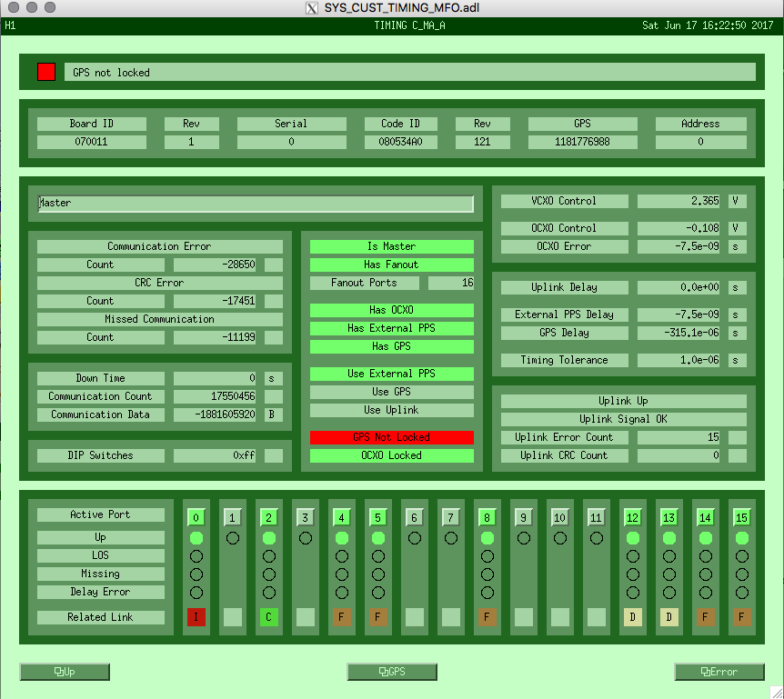Click the Use External PPS status
The image size is (784, 699).
click(x=392, y=374)
